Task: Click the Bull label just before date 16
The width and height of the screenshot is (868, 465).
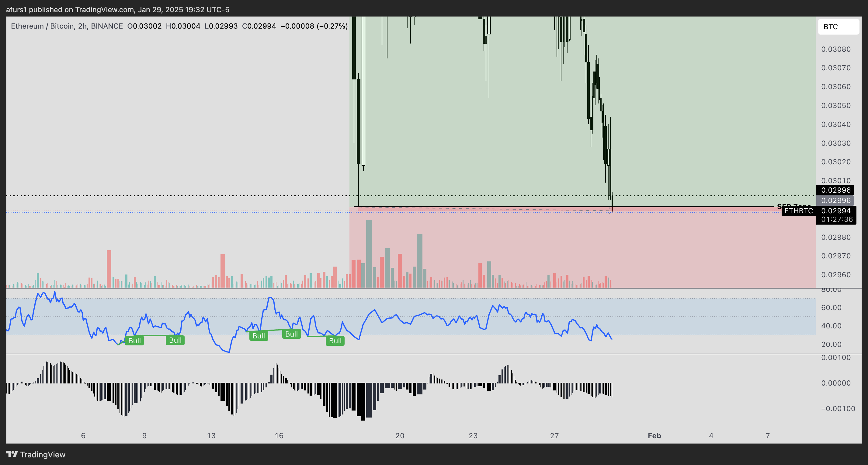Action: (x=259, y=336)
